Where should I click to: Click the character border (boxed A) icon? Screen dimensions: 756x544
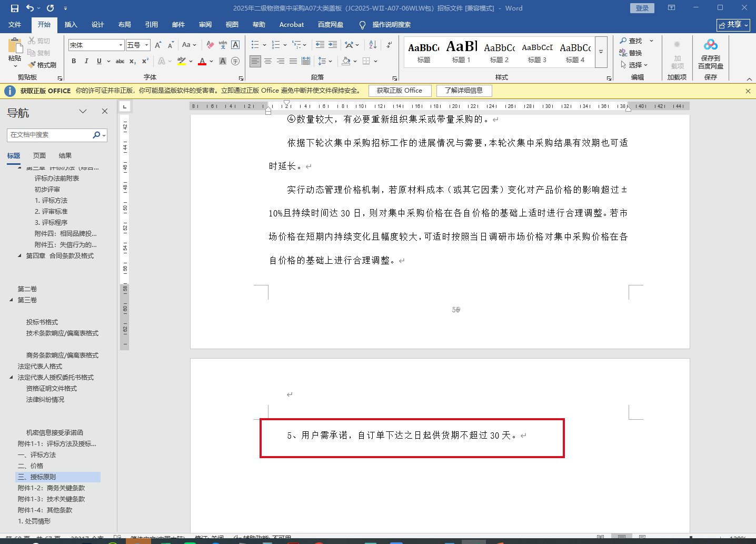click(x=235, y=45)
